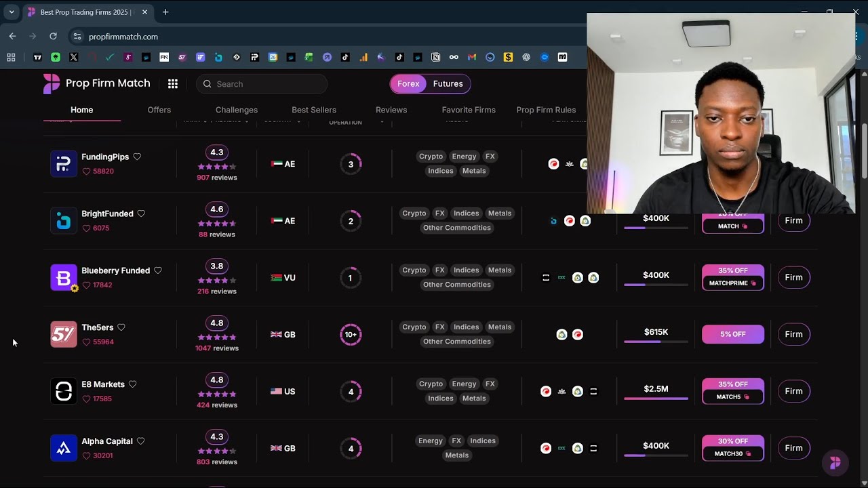Image resolution: width=868 pixels, height=488 pixels.
Task: Open the Offers tab
Action: (x=159, y=110)
